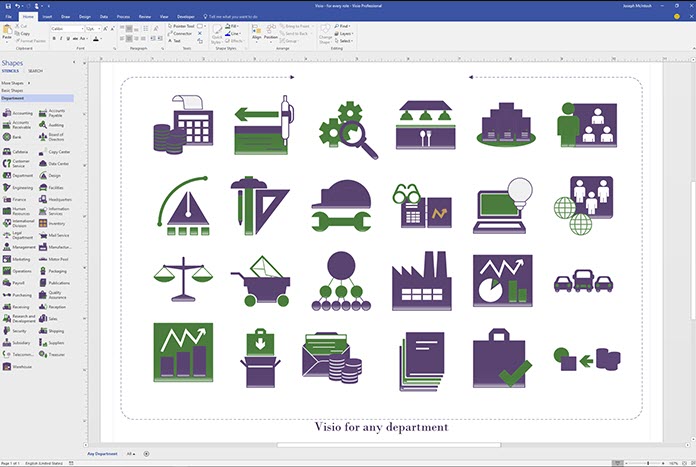
Task: Toggle Italic text formatting
Action: tap(61, 39)
